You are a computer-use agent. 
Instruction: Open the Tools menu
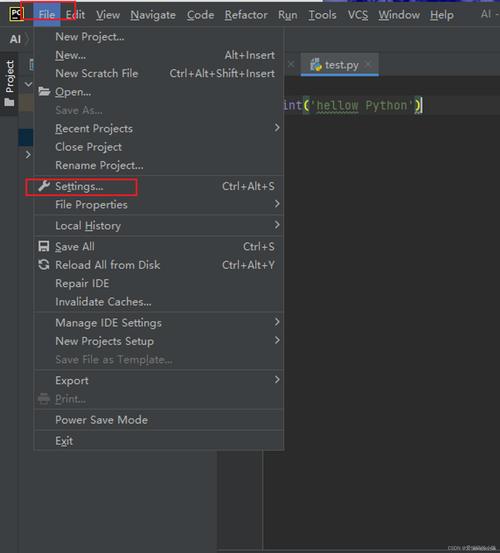click(x=322, y=15)
